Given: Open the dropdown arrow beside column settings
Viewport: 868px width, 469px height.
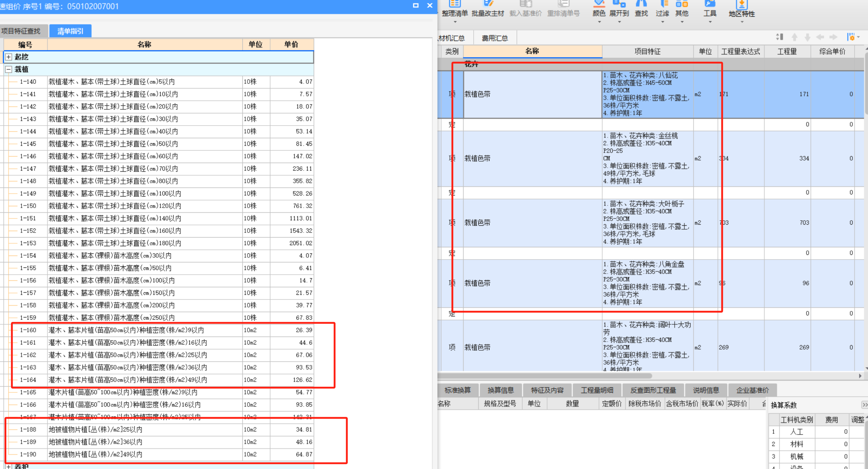Looking at the screenshot, I should (x=859, y=37).
